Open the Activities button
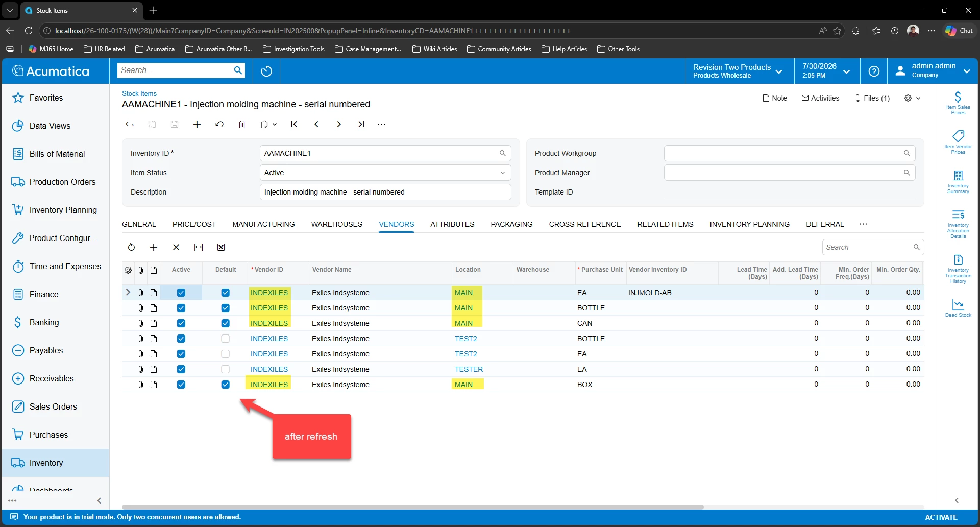This screenshot has height=527, width=980. [x=820, y=98]
